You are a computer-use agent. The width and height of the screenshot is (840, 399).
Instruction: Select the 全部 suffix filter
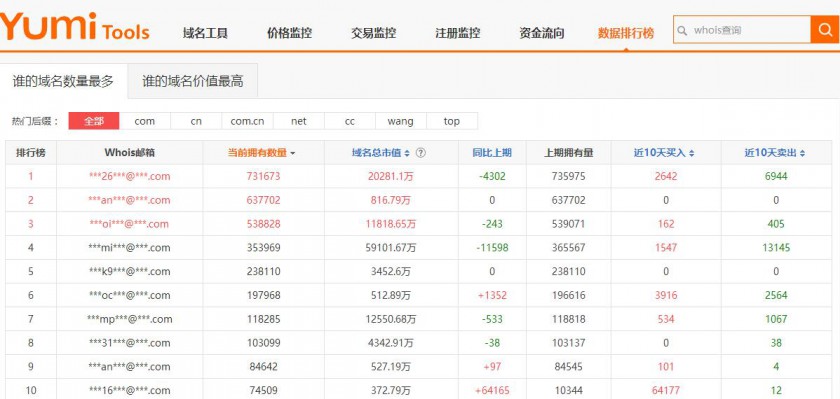(94, 121)
